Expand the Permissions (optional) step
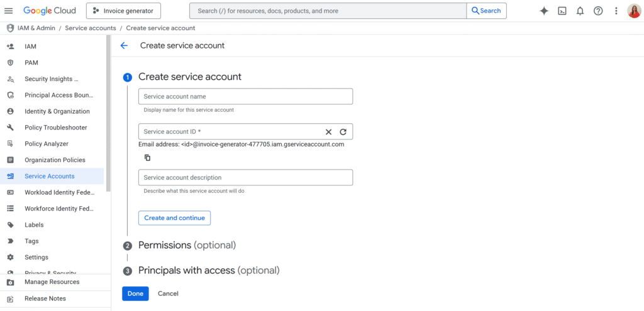644x311 pixels. pos(187,245)
